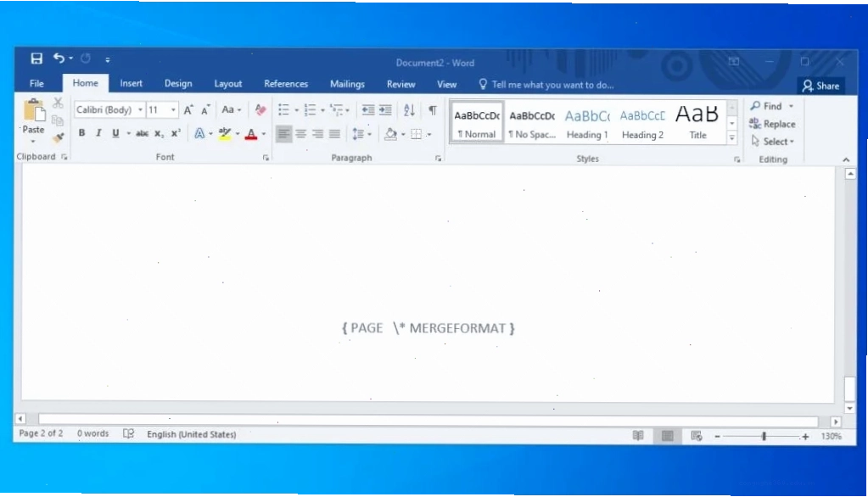This screenshot has width=868, height=497.
Task: Collapse the ribbon with the caret
Action: coord(846,159)
